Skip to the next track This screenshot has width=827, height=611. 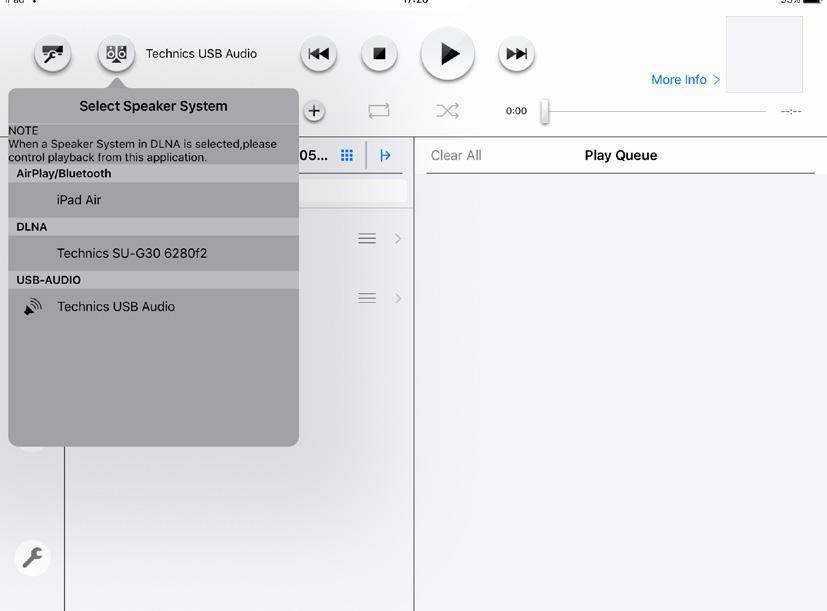(x=516, y=54)
